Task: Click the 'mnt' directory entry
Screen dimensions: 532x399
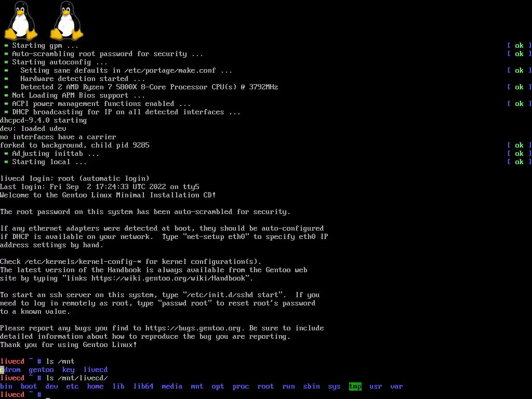Action: (x=197, y=386)
